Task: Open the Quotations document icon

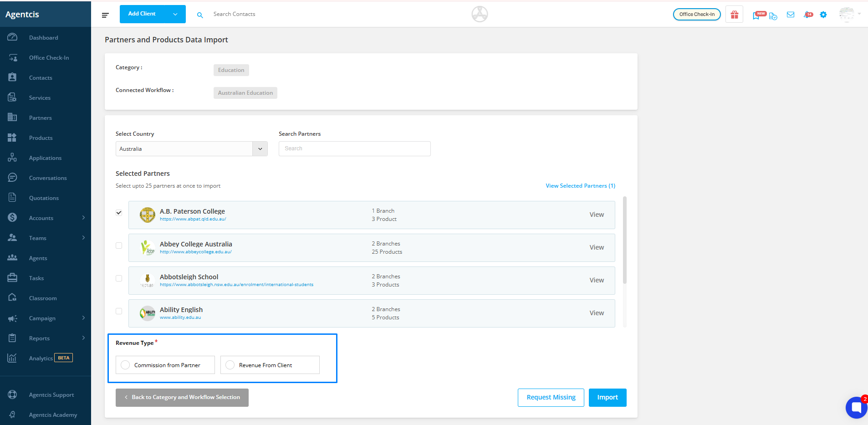Action: [12, 198]
